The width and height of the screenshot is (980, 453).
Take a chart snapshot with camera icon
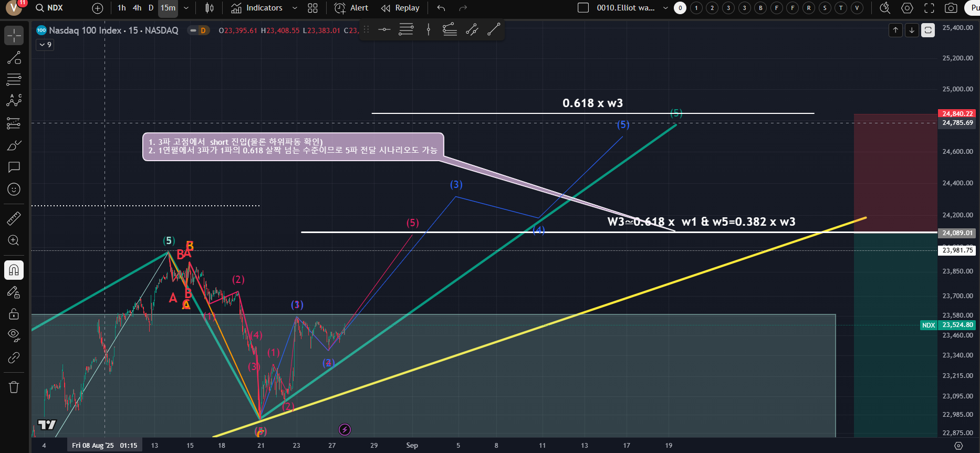(951, 8)
